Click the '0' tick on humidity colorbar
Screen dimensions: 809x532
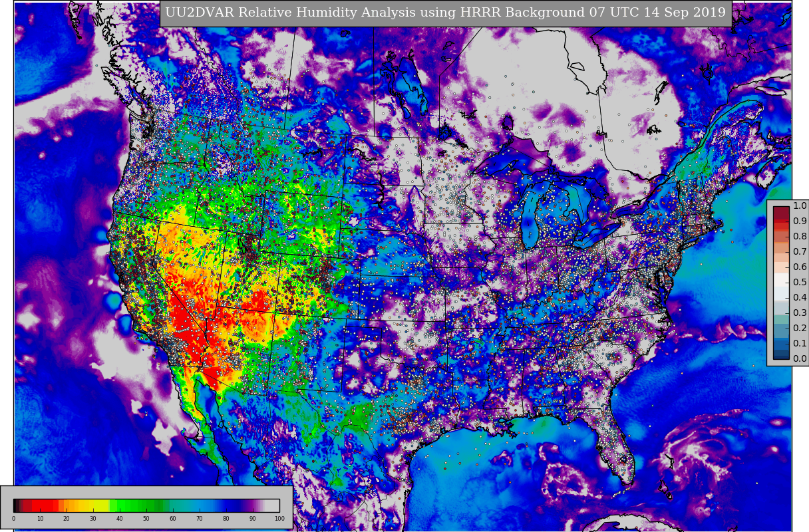click(x=13, y=519)
